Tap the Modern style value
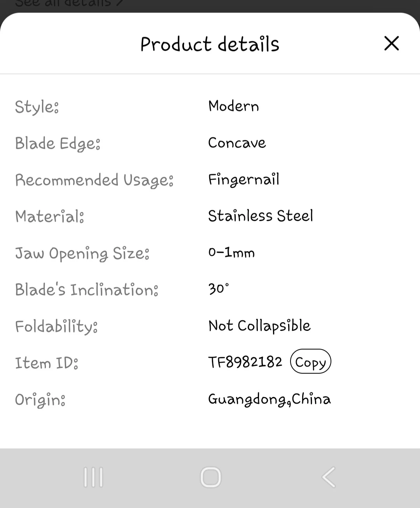 tap(233, 106)
